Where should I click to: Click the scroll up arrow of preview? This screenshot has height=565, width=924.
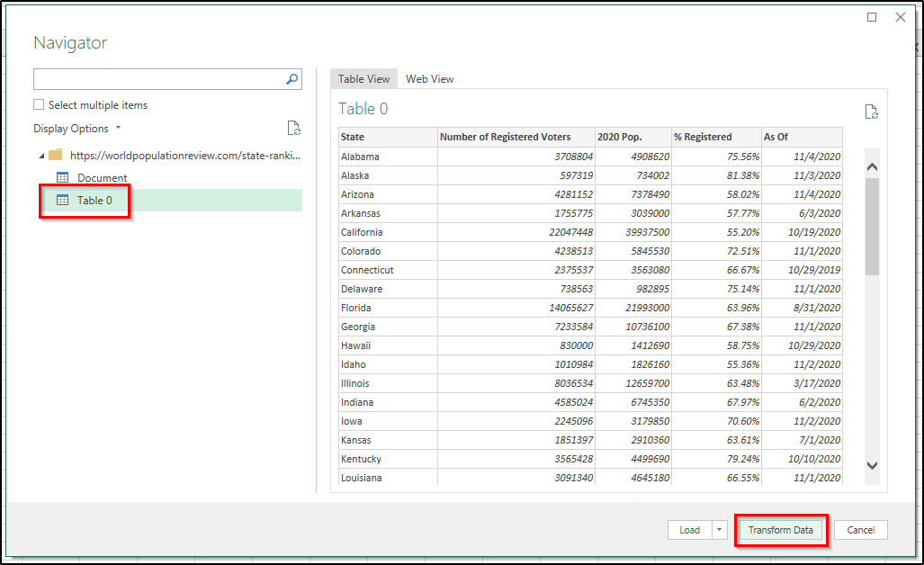(x=872, y=167)
